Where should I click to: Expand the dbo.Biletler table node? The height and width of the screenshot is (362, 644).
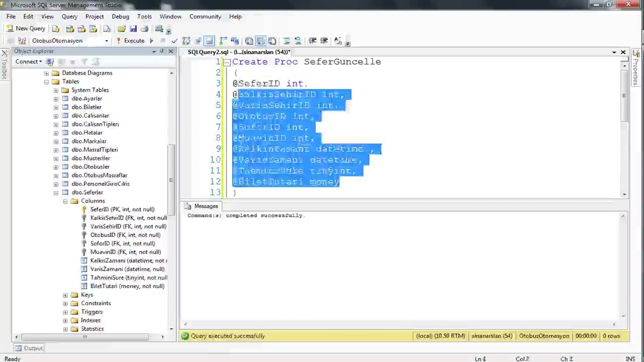click(x=56, y=107)
